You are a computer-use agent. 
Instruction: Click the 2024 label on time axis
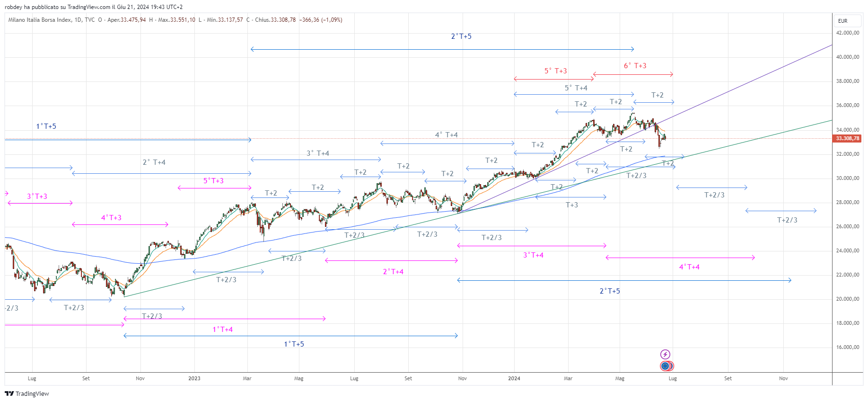[x=514, y=378]
